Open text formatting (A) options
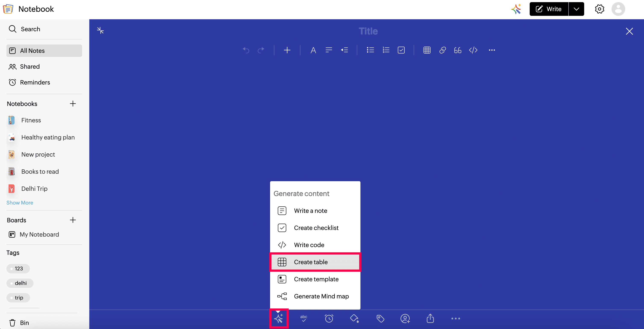 313,50
